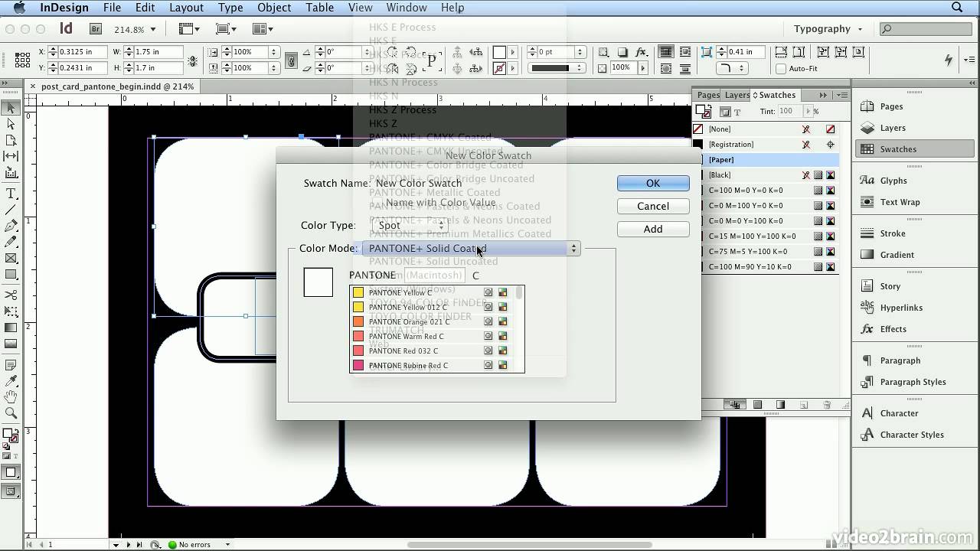The height and width of the screenshot is (551, 980).
Task: Click the Quick Apply lightning icon
Action: (x=949, y=60)
